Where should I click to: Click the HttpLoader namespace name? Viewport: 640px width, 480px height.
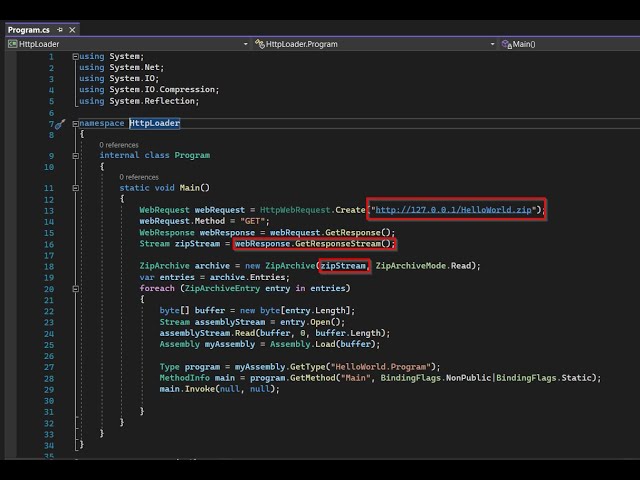tap(155, 123)
